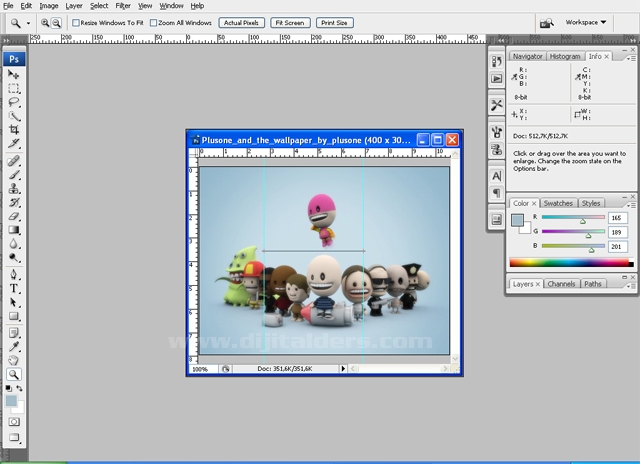Select the Eraser tool
640x464 pixels.
[13, 216]
